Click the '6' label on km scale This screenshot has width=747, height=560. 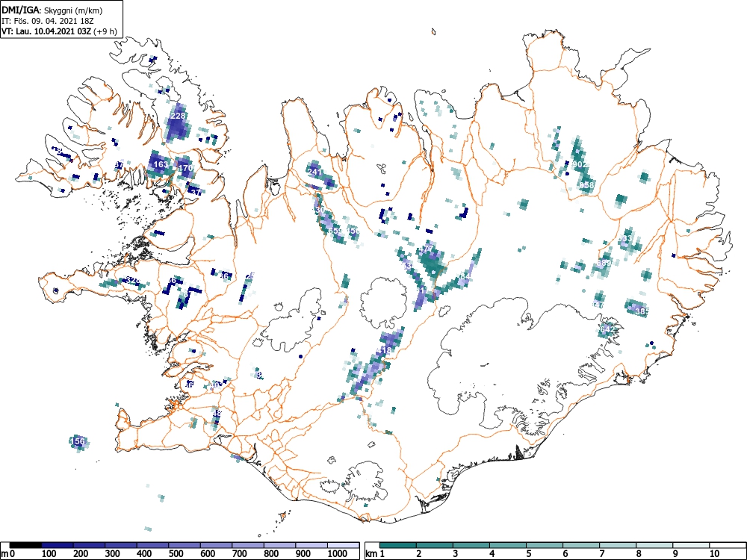(565, 554)
